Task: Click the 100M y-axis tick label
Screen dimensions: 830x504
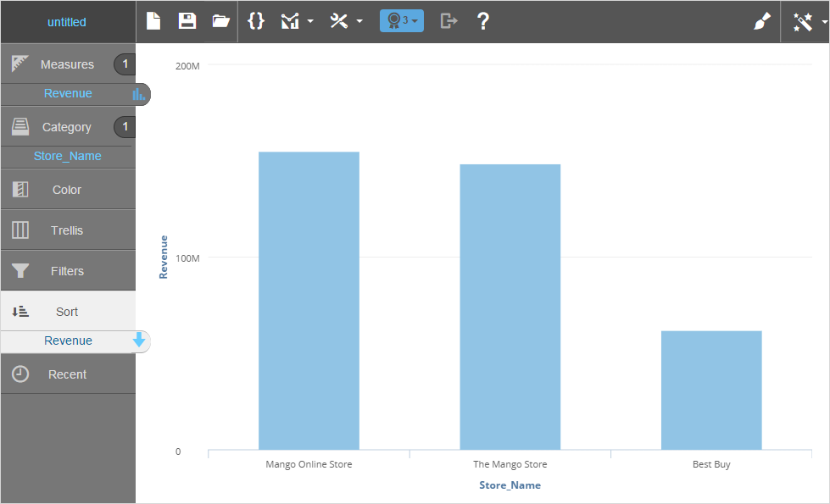Action: click(187, 258)
